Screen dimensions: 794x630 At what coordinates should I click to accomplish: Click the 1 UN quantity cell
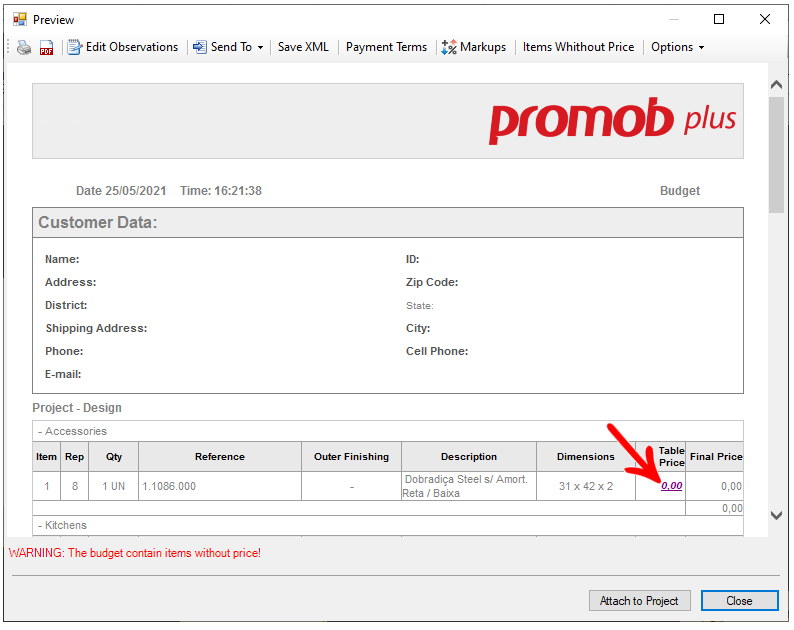tap(113, 487)
